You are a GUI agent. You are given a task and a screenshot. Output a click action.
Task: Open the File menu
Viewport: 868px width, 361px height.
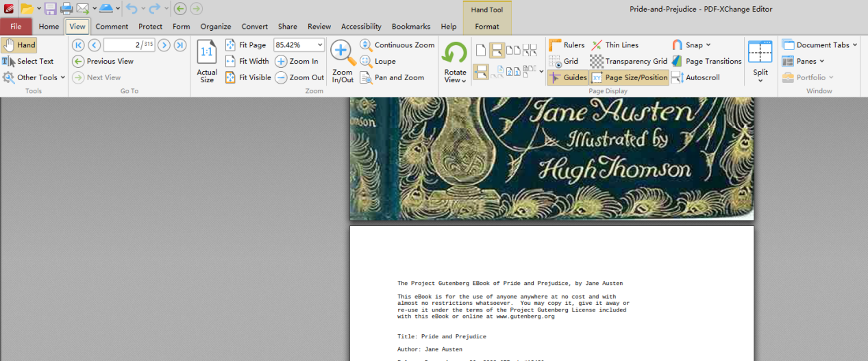(x=16, y=27)
